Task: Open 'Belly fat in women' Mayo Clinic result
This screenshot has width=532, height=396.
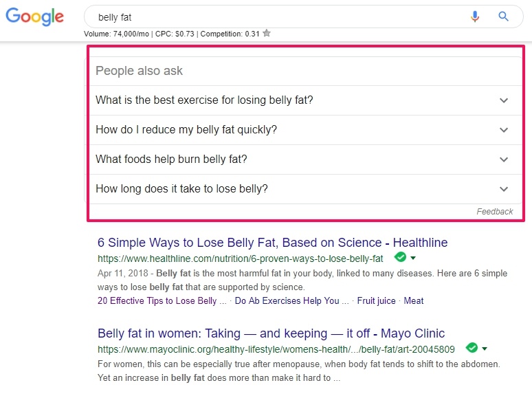Action: pyautogui.click(x=271, y=333)
